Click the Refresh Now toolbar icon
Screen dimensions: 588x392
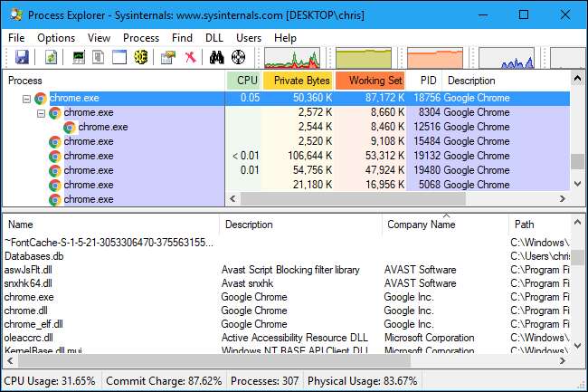pos(52,57)
